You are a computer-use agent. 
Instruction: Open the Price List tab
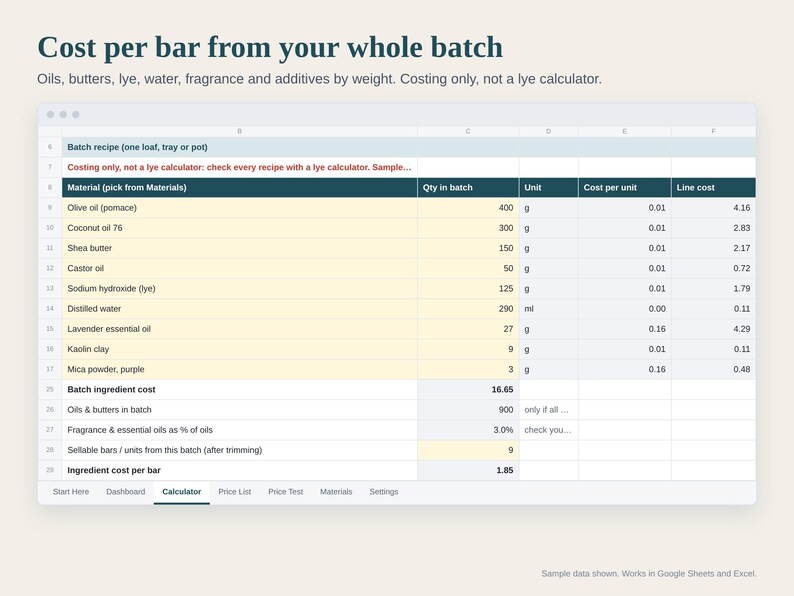(234, 492)
